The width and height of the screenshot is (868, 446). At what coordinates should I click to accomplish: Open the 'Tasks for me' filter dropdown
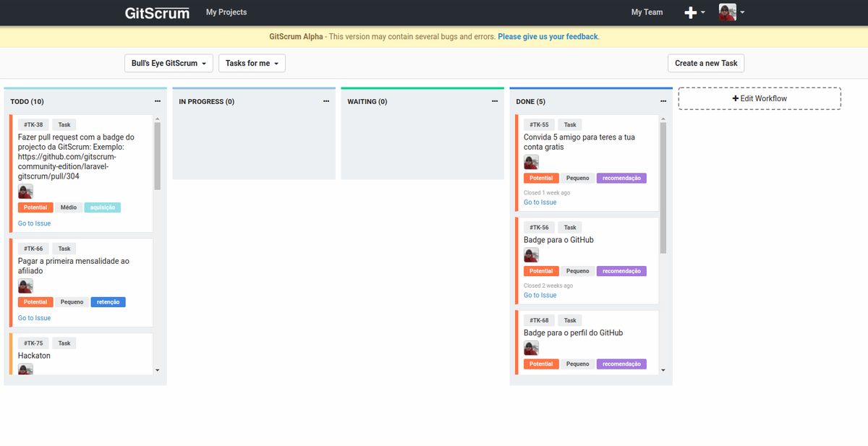251,63
